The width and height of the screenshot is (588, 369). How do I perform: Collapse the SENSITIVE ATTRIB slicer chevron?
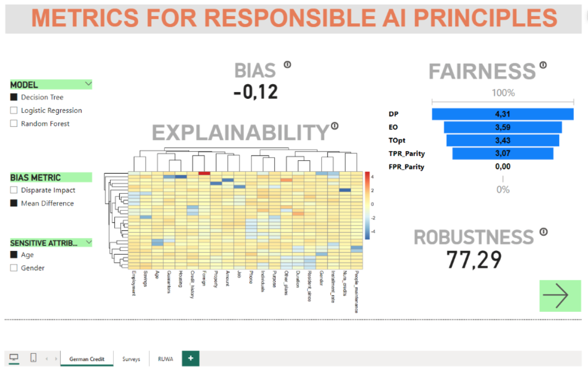88,243
